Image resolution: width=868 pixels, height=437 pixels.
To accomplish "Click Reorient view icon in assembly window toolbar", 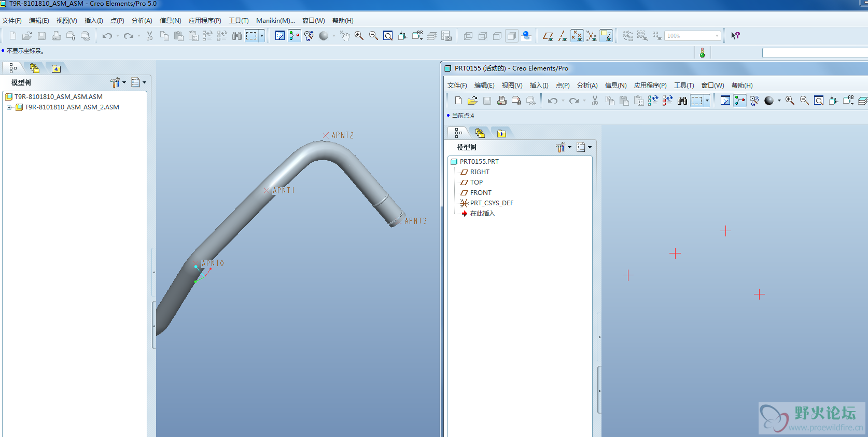I will (402, 36).
